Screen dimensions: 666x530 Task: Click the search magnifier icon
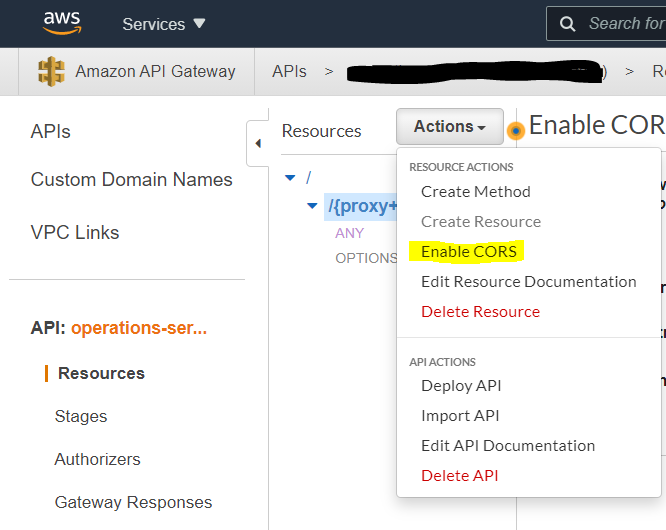[567, 24]
